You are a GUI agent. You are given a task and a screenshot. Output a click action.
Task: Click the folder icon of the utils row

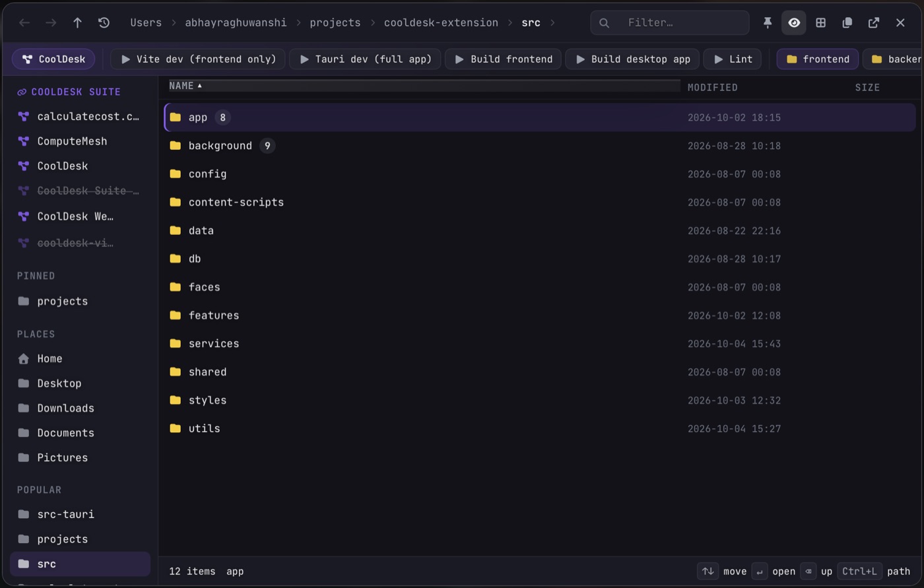tap(175, 429)
